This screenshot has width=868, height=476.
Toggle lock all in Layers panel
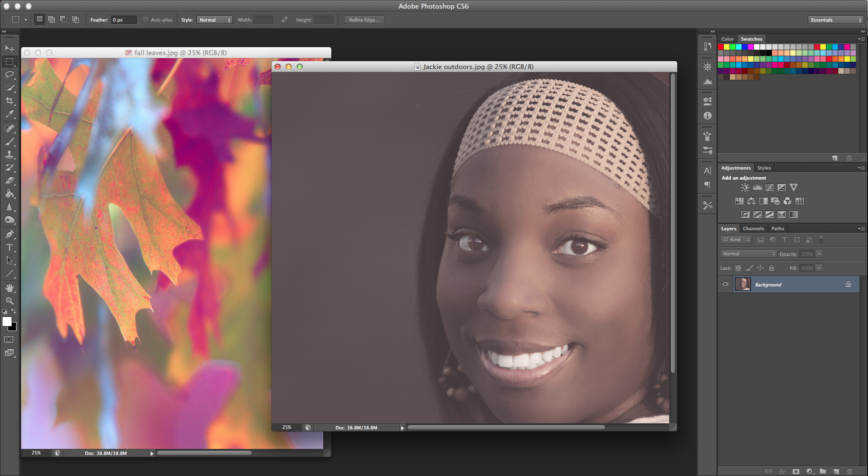tap(772, 268)
